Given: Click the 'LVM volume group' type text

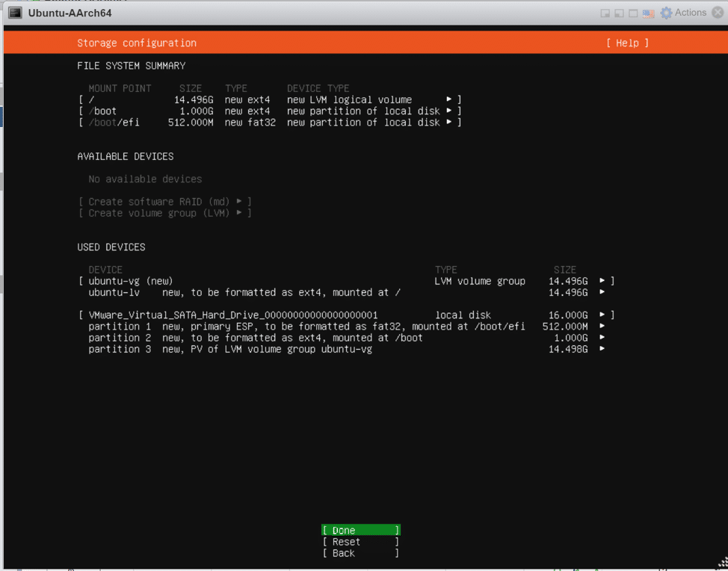Looking at the screenshot, I should tap(480, 281).
